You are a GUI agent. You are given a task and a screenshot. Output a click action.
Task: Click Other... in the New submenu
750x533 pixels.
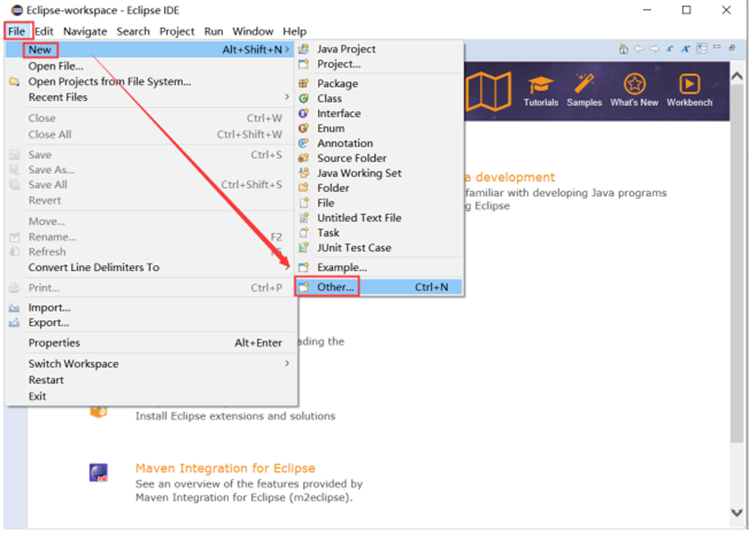[378, 287]
